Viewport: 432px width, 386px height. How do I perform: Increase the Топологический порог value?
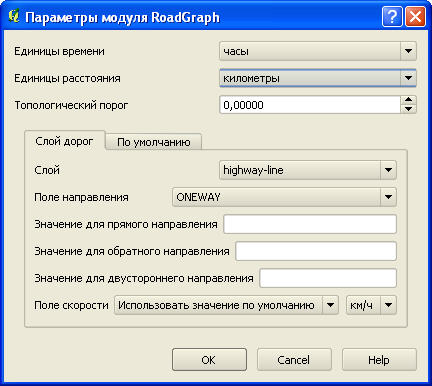408,100
